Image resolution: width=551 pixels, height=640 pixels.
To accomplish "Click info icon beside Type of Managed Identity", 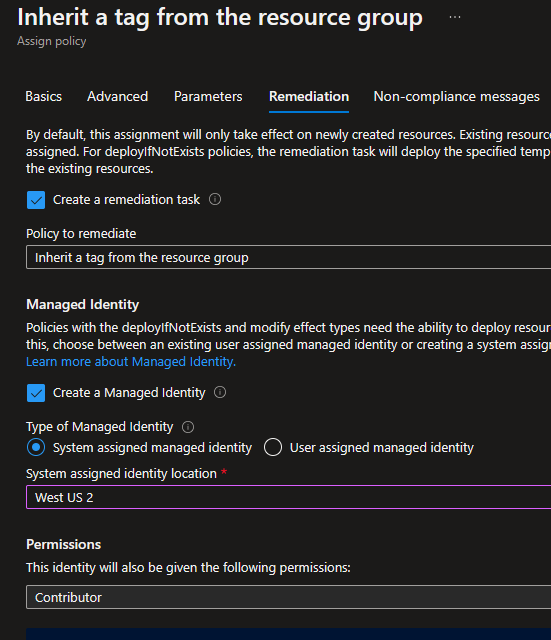I will (x=188, y=427).
